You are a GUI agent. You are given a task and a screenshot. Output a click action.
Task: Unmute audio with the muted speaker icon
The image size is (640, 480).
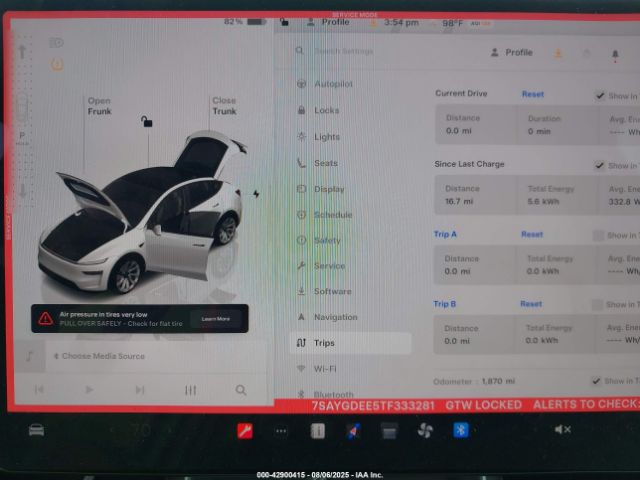pos(562,430)
